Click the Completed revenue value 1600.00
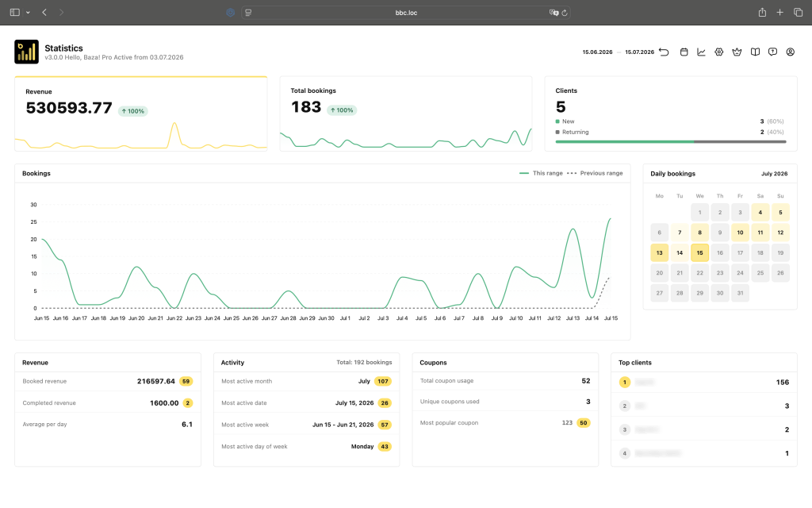The height and width of the screenshot is (508, 812). pyautogui.click(x=164, y=402)
